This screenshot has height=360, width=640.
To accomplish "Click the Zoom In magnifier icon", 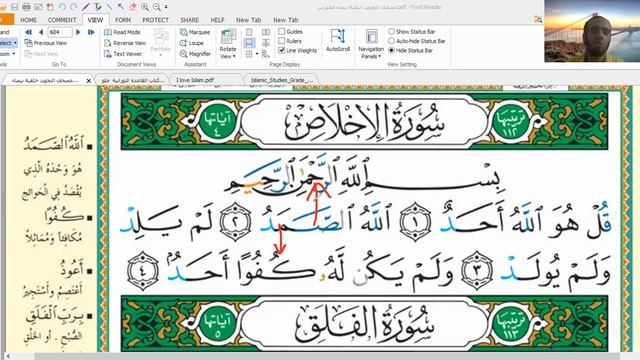I will point(145,7).
